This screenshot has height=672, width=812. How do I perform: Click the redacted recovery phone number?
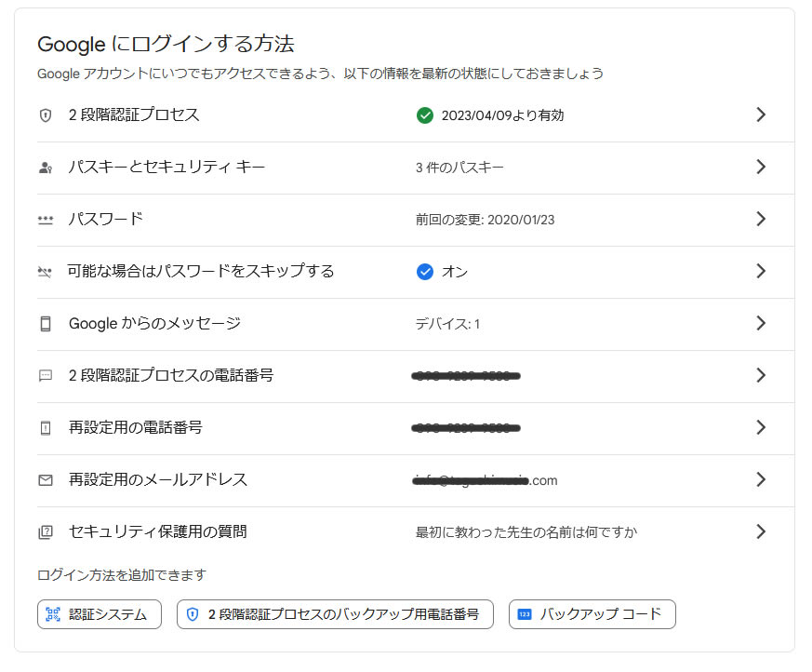click(466, 428)
